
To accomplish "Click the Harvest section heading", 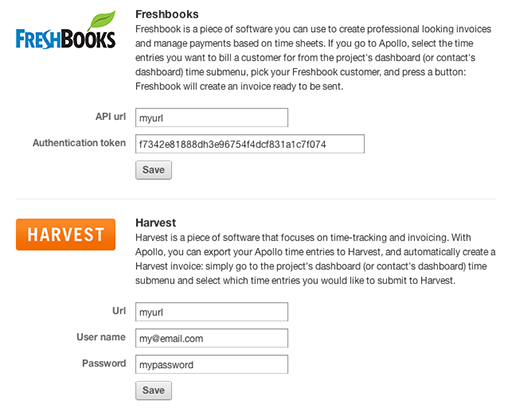I will coord(156,223).
